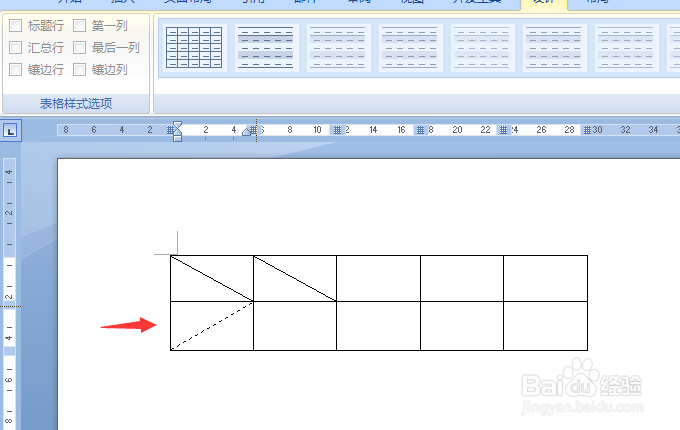Click the bottom-right cell of the table

coord(546,326)
